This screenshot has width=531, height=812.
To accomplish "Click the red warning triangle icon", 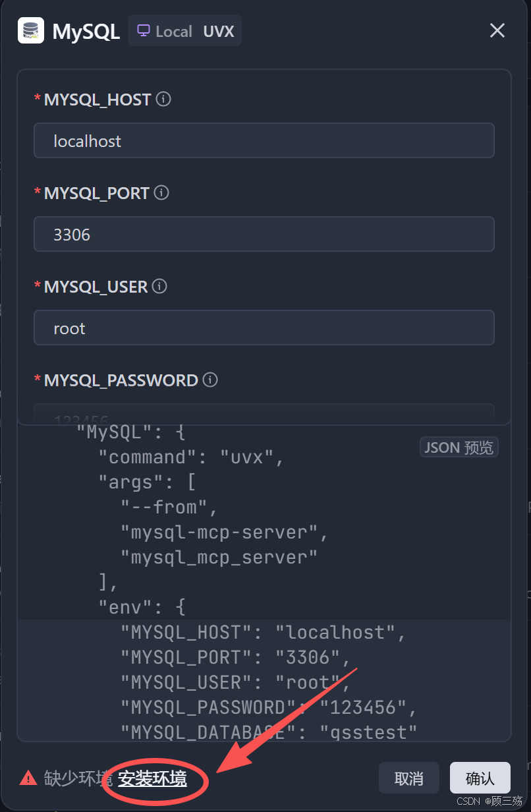I will click(x=28, y=778).
